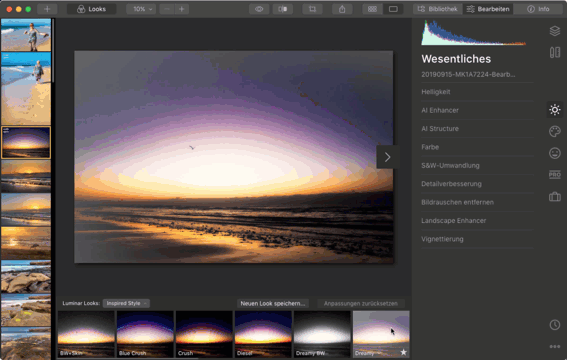Switch to the Bibliothek tab
Image resolution: width=567 pixels, height=360 pixels.
438,9
